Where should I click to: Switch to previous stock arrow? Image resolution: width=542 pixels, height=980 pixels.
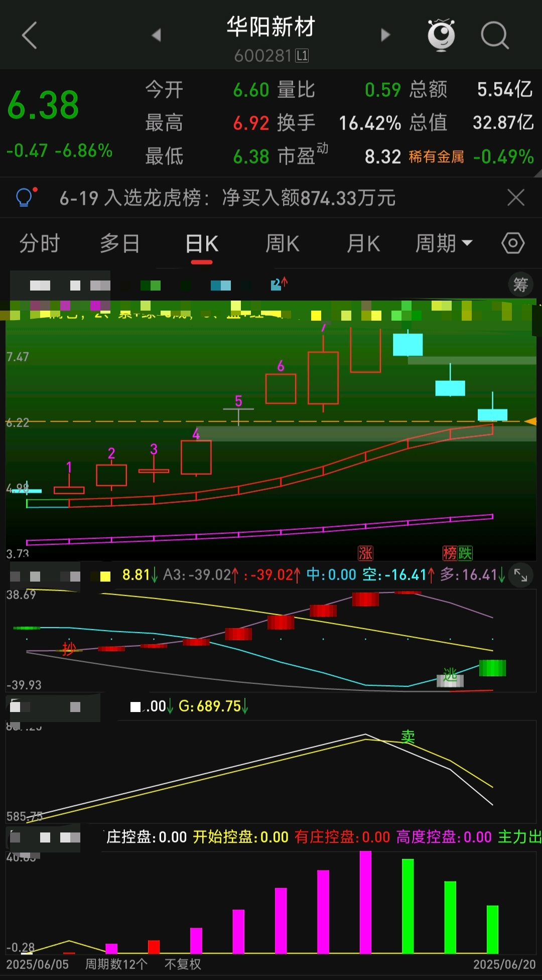tap(157, 35)
